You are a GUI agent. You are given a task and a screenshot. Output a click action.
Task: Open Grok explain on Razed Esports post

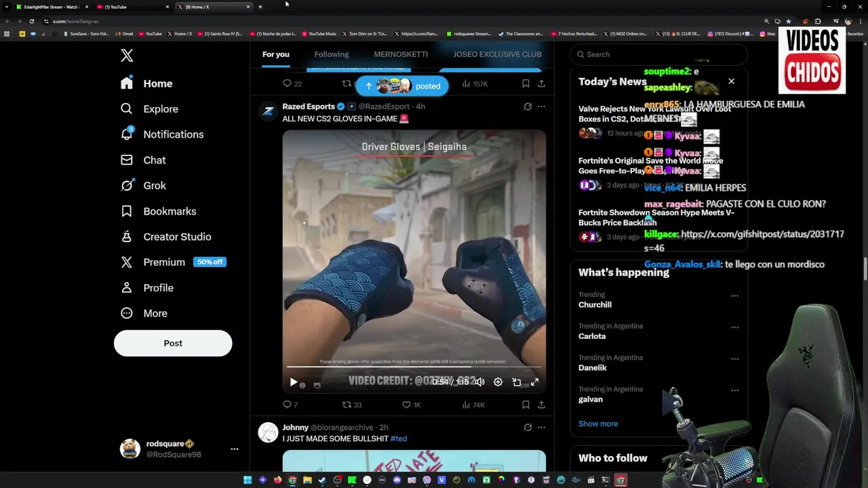point(528,106)
